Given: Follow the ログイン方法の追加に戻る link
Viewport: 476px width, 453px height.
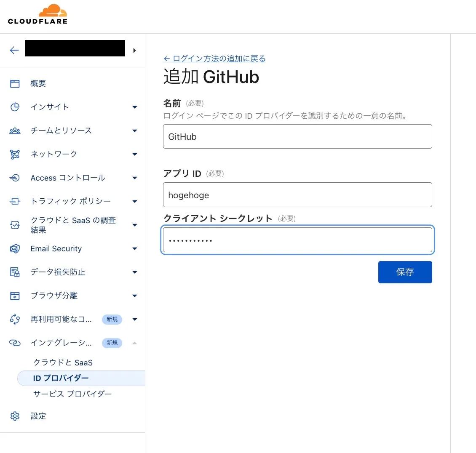Looking at the screenshot, I should [214, 59].
